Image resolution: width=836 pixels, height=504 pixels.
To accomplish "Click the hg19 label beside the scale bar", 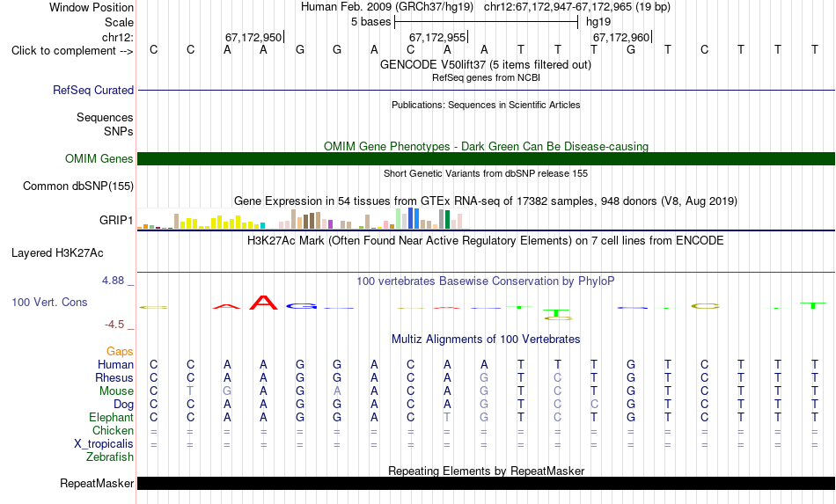I will click(x=598, y=22).
